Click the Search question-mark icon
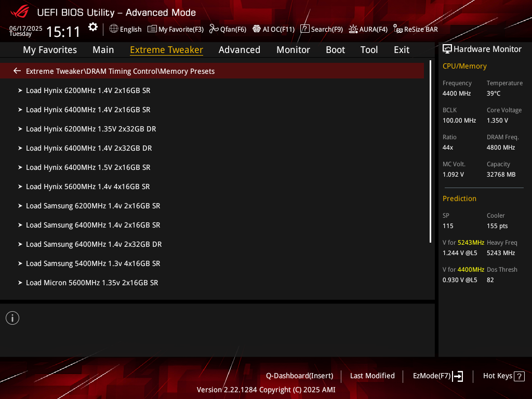This screenshot has height=399, width=532. [304, 29]
